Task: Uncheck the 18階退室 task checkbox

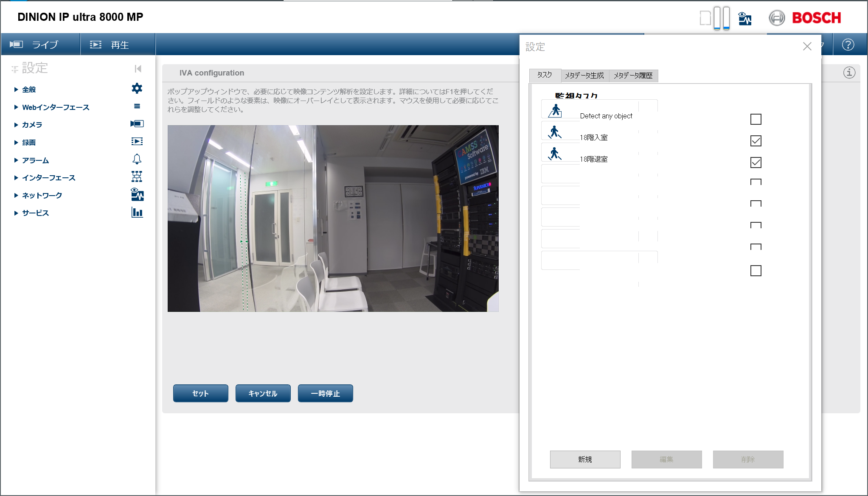Action: click(756, 163)
